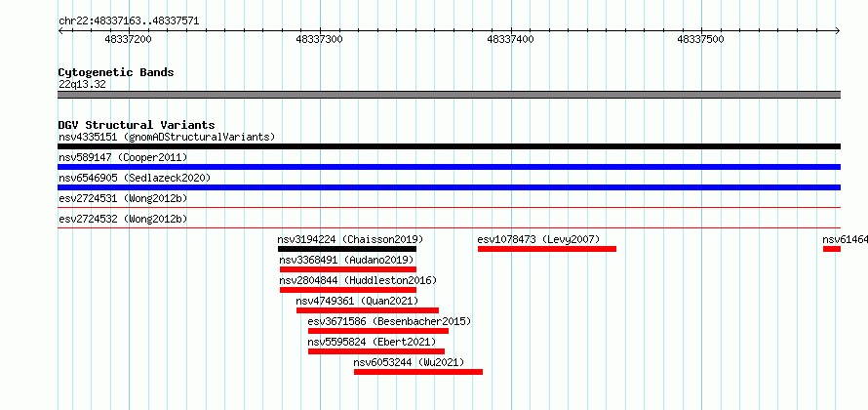Click the red nsv4749361 variant bar
868x410 pixels.
[x=368, y=310]
